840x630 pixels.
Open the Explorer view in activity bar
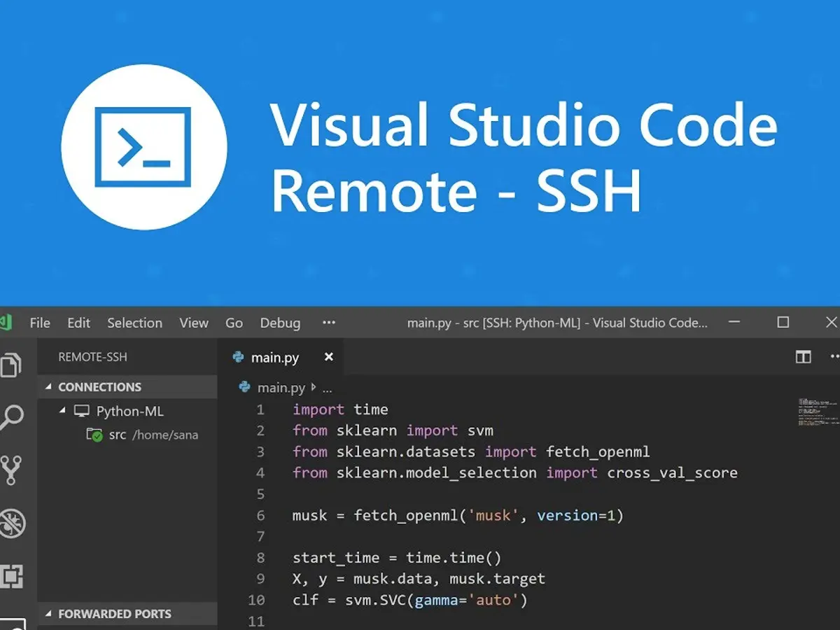[x=11, y=365]
